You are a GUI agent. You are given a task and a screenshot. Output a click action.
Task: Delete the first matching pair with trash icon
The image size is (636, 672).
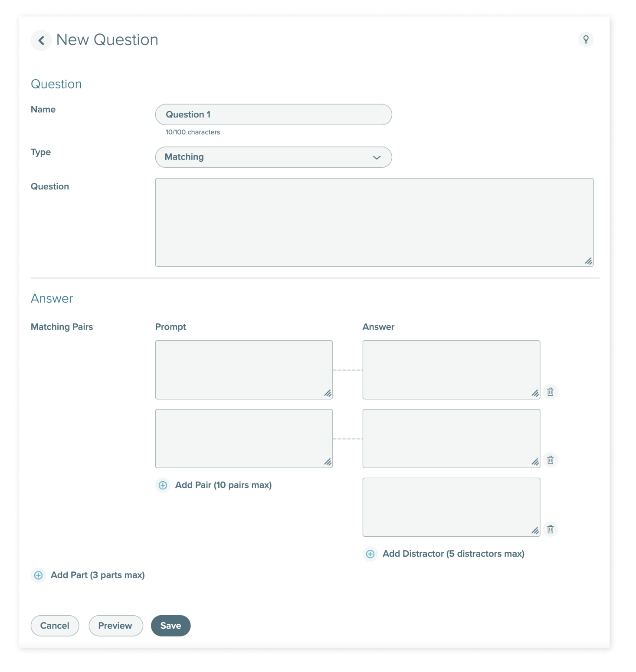[550, 392]
